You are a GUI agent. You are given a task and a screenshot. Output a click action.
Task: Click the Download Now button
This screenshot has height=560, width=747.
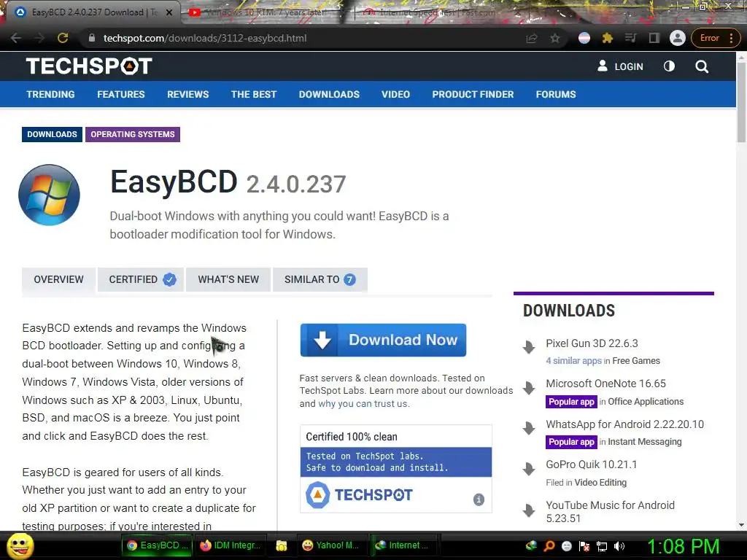[383, 340]
